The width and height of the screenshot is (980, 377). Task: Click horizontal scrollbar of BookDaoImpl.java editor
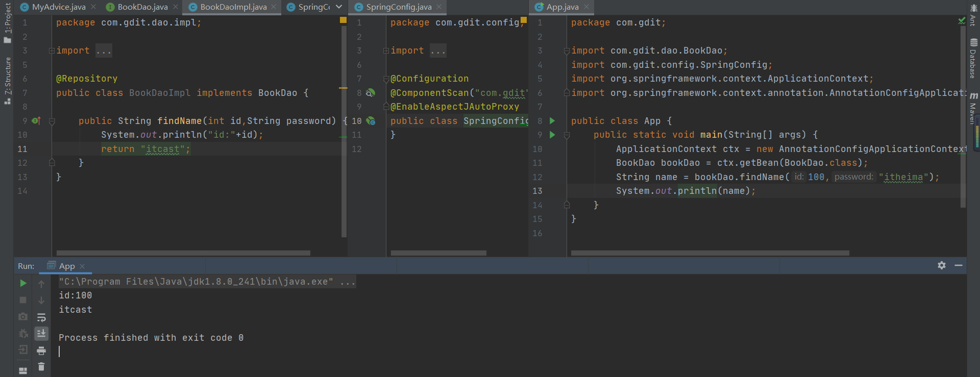[183, 253]
